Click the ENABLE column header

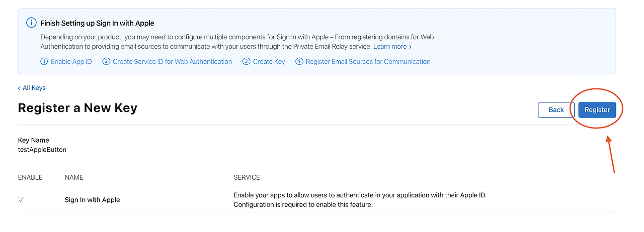(30, 177)
